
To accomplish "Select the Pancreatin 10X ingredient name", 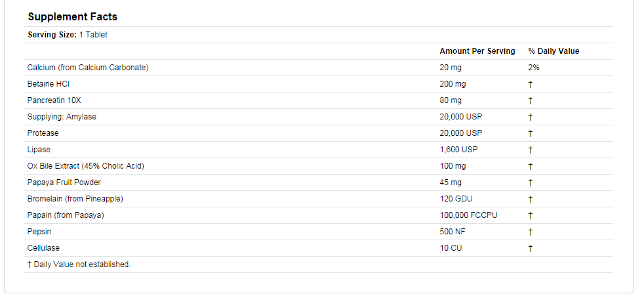I will tap(54, 100).
